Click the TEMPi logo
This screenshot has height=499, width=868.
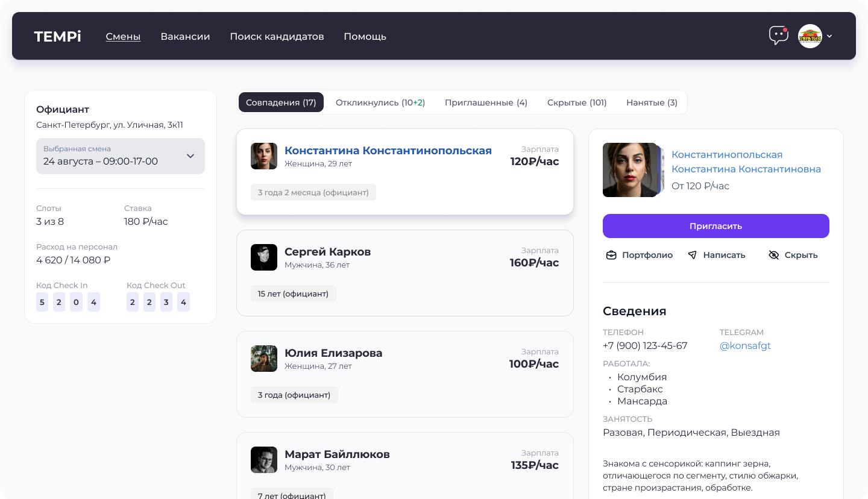click(x=58, y=36)
